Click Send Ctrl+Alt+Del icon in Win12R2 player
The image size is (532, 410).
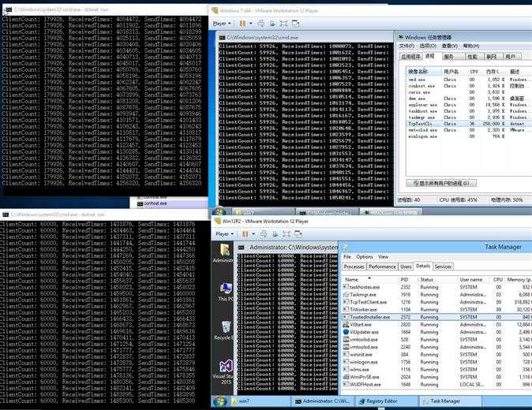click(x=264, y=234)
